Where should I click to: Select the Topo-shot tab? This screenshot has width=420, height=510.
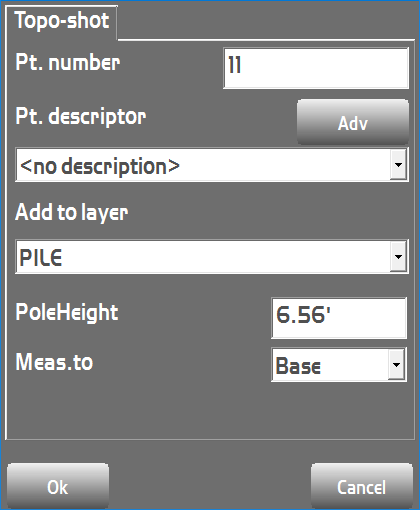pos(62,22)
